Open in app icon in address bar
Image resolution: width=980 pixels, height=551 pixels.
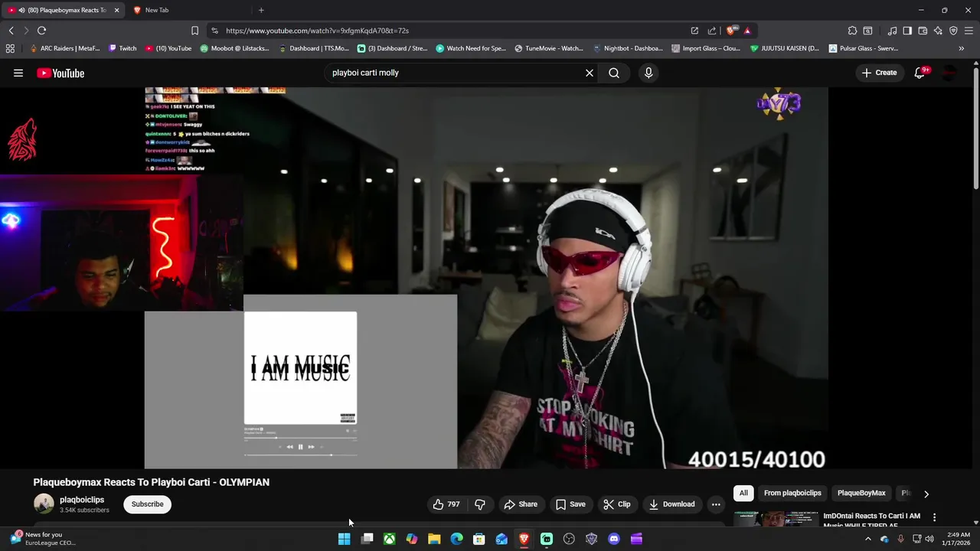tap(694, 31)
